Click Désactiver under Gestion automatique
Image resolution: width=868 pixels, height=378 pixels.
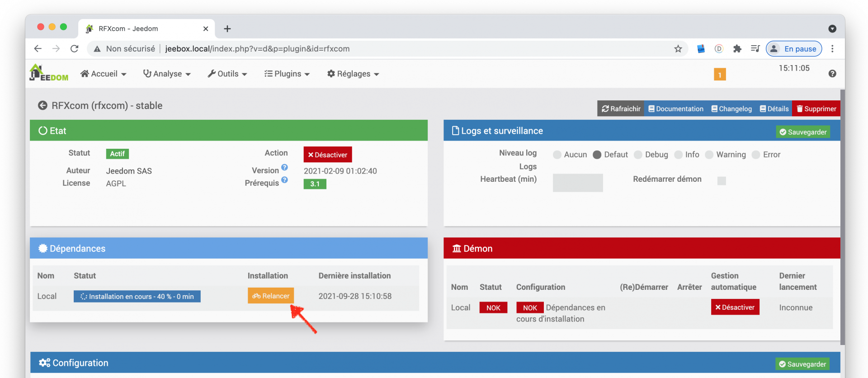[x=735, y=307]
